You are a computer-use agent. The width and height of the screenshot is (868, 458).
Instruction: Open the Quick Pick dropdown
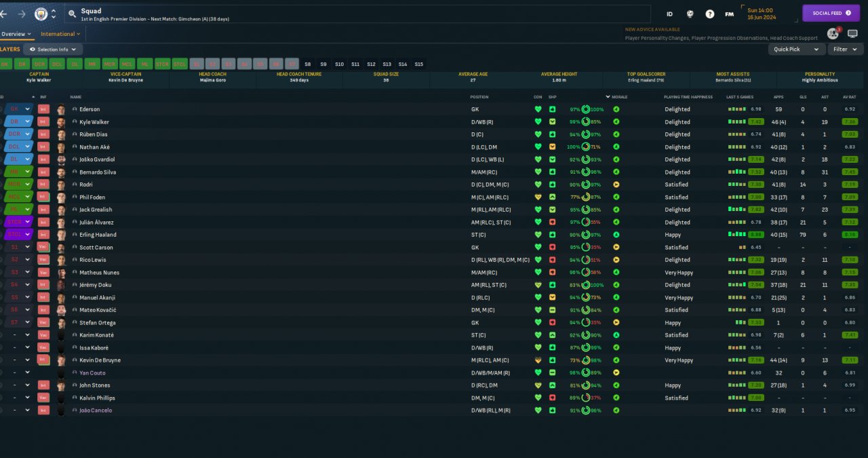click(797, 50)
